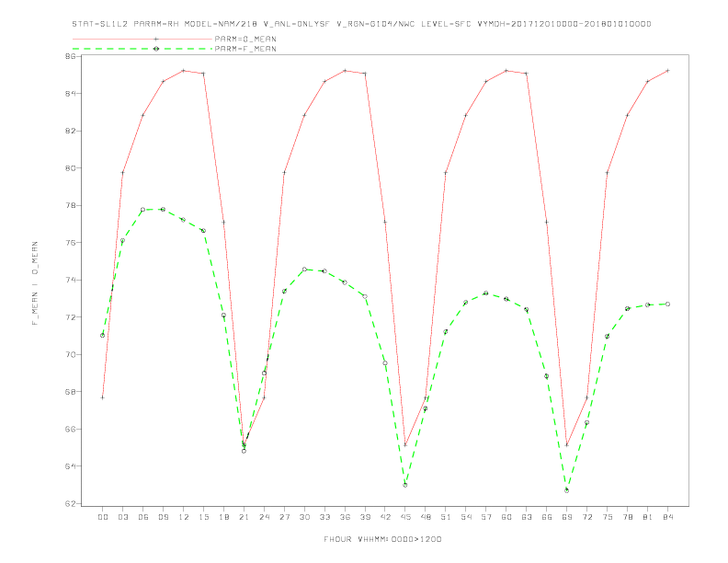Click x-axis tick label 33
The image size is (728, 563).
point(325,517)
